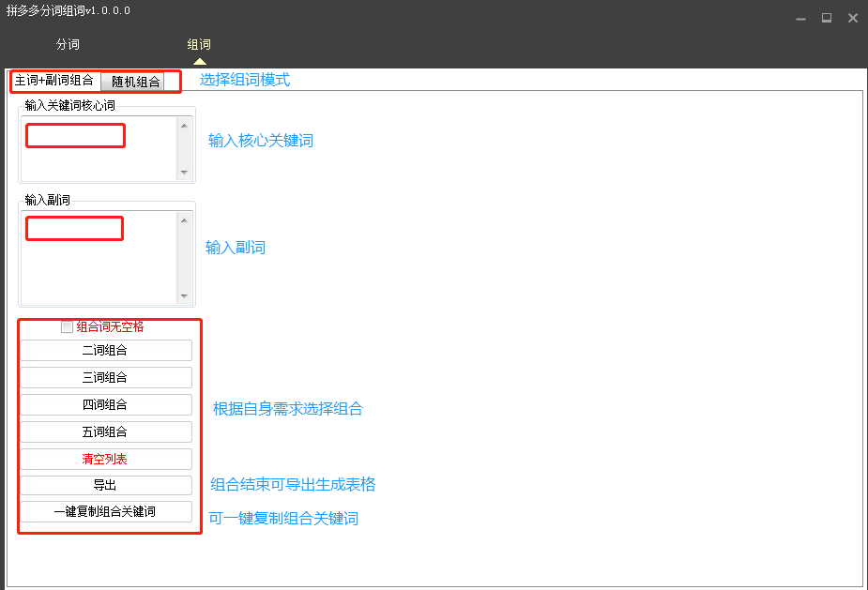The height and width of the screenshot is (590, 868).
Task: Click 清空列表 to clear the list
Action: tap(105, 459)
